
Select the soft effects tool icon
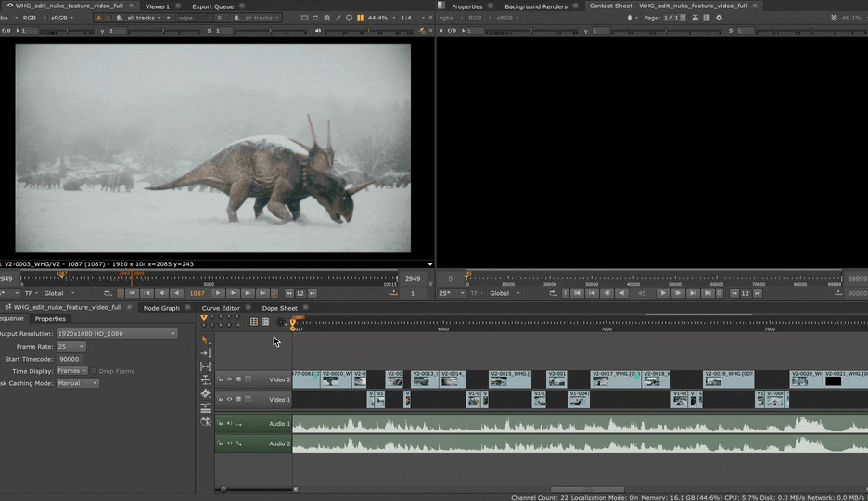[x=205, y=421]
